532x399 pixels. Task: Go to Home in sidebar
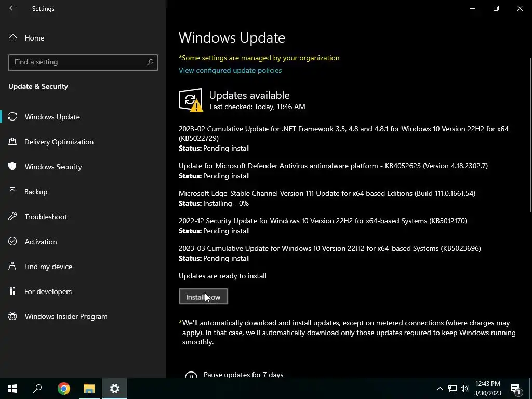pyautogui.click(x=34, y=38)
